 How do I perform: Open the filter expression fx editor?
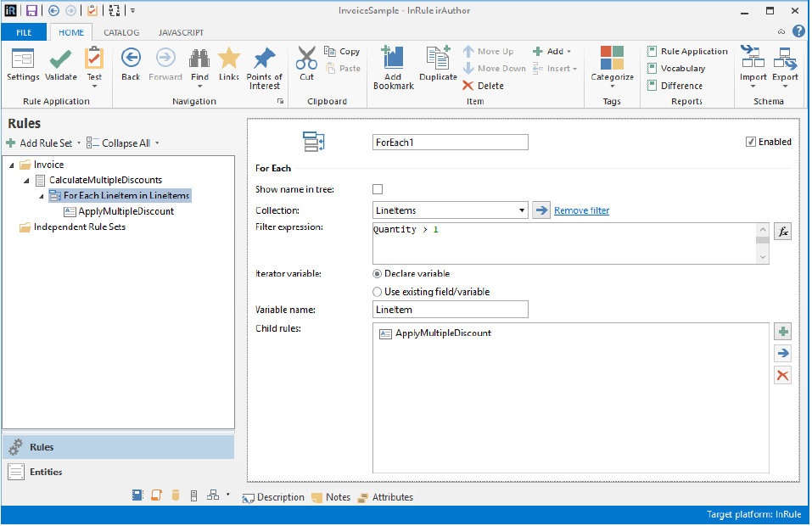coord(783,232)
